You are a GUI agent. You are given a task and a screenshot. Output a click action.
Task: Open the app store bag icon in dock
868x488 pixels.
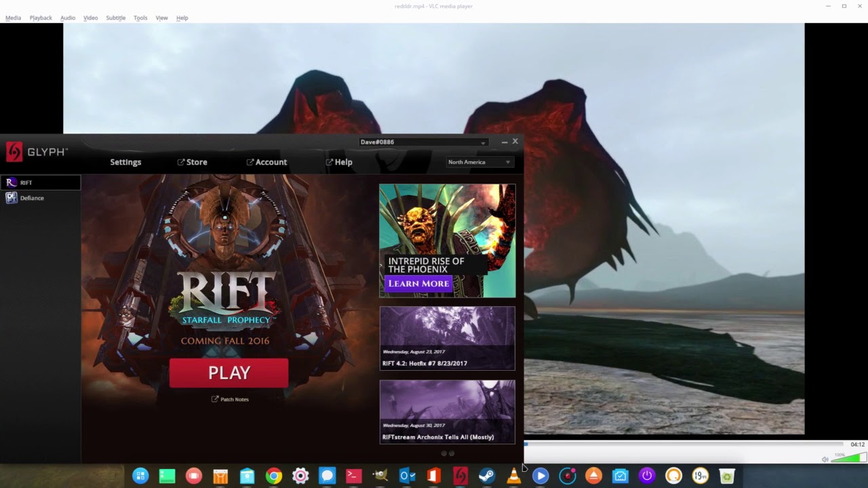[247, 476]
